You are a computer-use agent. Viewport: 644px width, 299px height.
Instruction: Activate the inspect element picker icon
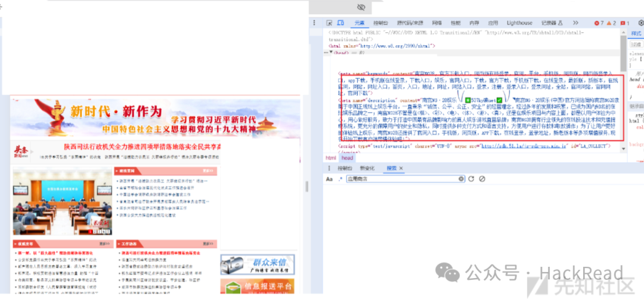[x=329, y=23]
